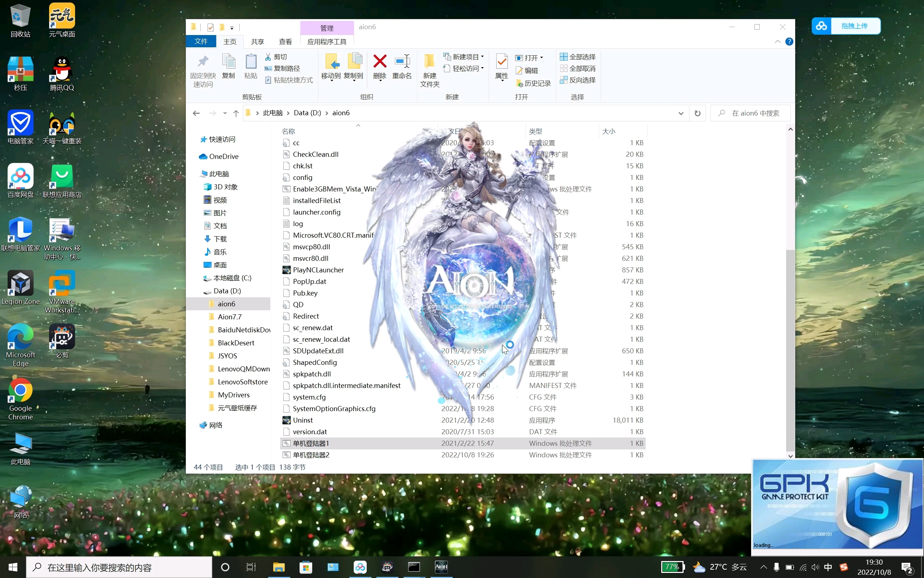Open the explorer Help question-mark icon
924x578 pixels.
click(x=789, y=42)
